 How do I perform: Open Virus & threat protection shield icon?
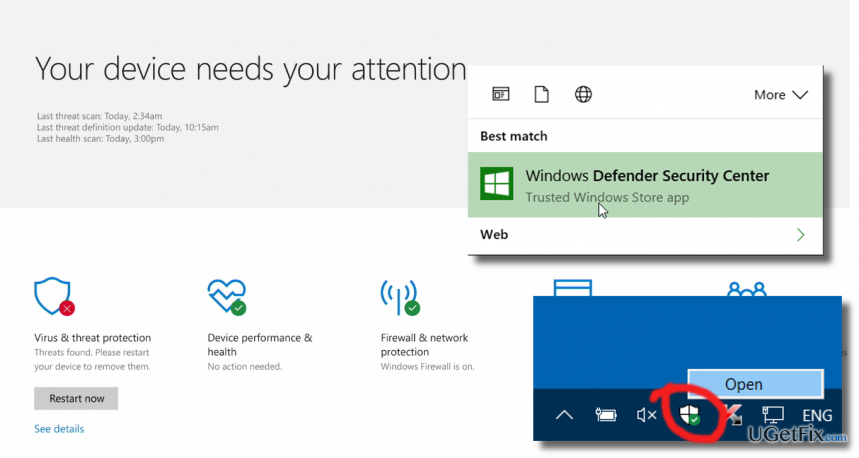click(x=54, y=296)
